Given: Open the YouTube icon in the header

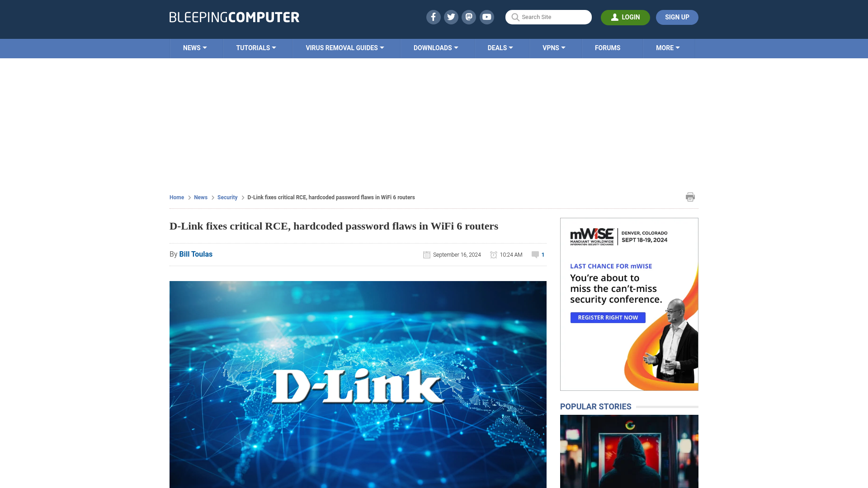Looking at the screenshot, I should click(x=486, y=17).
